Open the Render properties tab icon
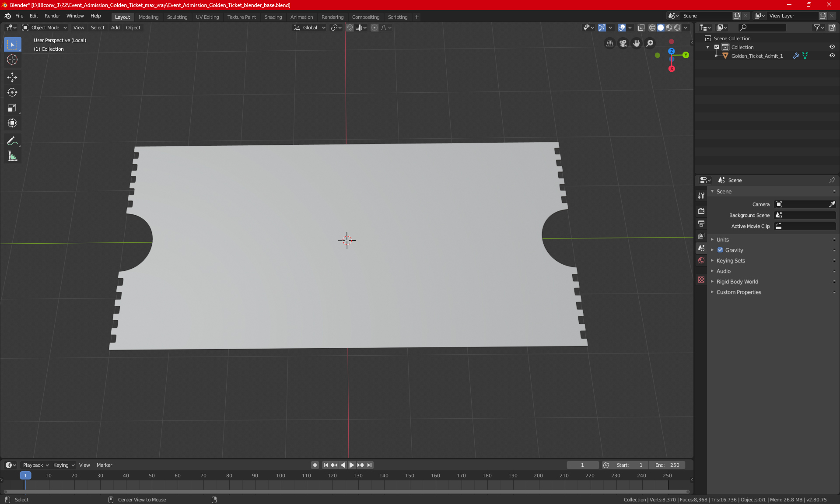The width and height of the screenshot is (840, 504). [x=701, y=211]
